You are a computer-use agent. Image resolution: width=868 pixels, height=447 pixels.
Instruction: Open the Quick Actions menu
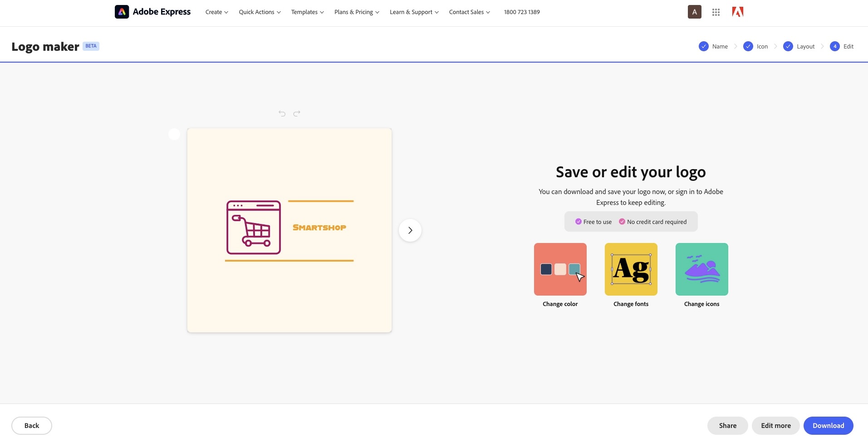click(x=260, y=12)
